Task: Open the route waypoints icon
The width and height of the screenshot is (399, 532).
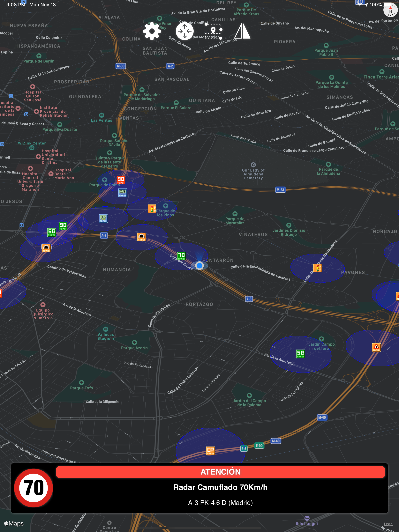Action: pyautogui.click(x=214, y=31)
